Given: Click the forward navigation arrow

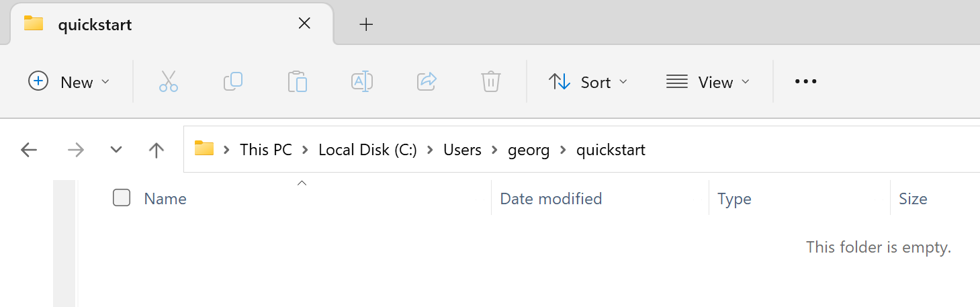Looking at the screenshot, I should tap(76, 150).
